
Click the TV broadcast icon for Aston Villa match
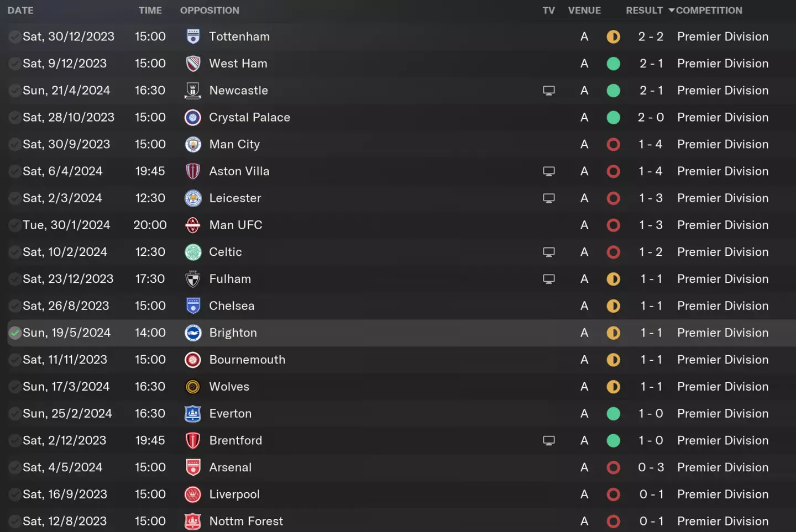click(x=548, y=171)
